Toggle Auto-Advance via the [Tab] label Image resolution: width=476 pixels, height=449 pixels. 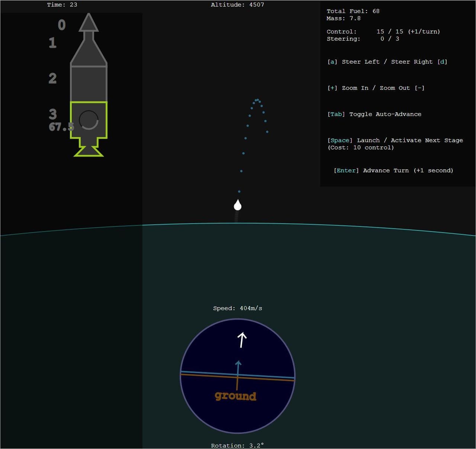374,114
